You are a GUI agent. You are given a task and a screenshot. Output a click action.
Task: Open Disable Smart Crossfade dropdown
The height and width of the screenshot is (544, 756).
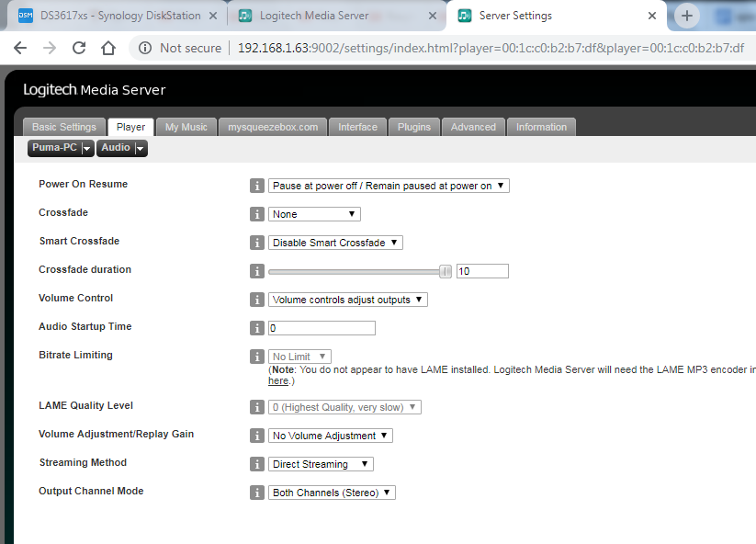(x=335, y=243)
